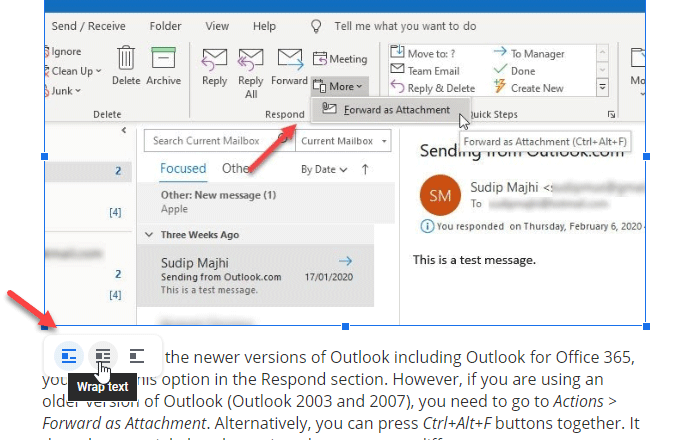Click the Reply envelope icon
The height and width of the screenshot is (440, 700).
pyautogui.click(x=214, y=60)
